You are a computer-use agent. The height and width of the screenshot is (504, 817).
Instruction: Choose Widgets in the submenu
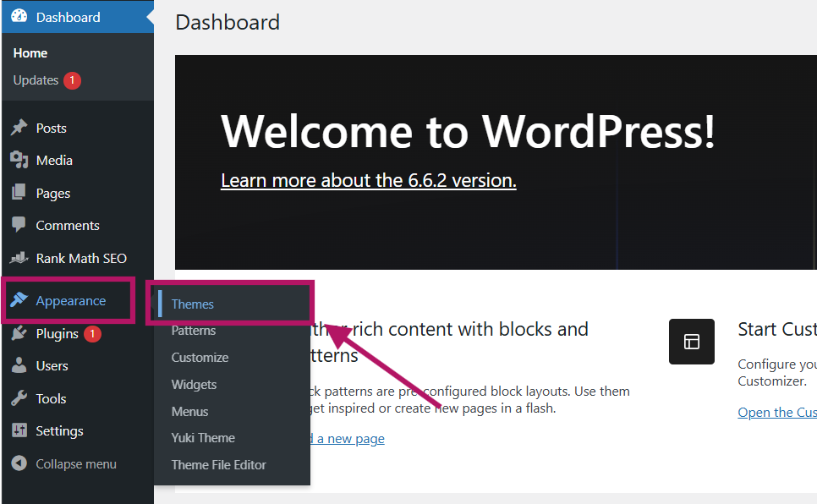194,385
